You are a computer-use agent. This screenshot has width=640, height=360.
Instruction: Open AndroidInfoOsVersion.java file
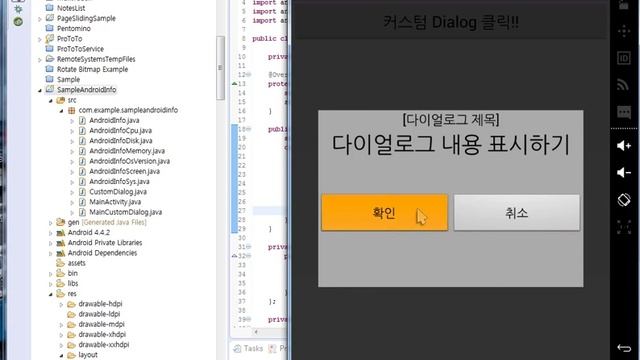[x=129, y=161]
